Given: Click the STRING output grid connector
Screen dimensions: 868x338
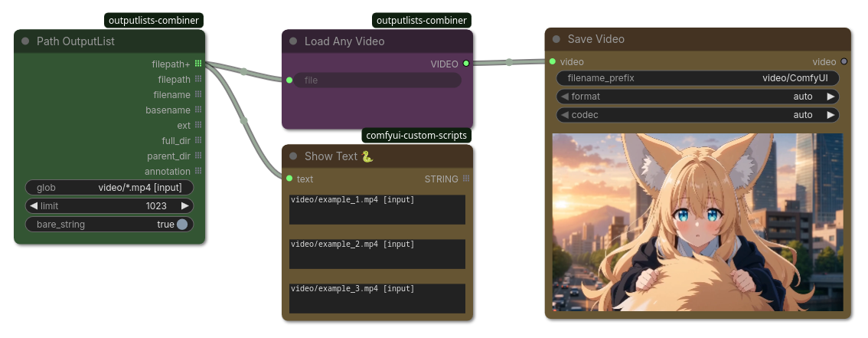Looking at the screenshot, I should (466, 179).
